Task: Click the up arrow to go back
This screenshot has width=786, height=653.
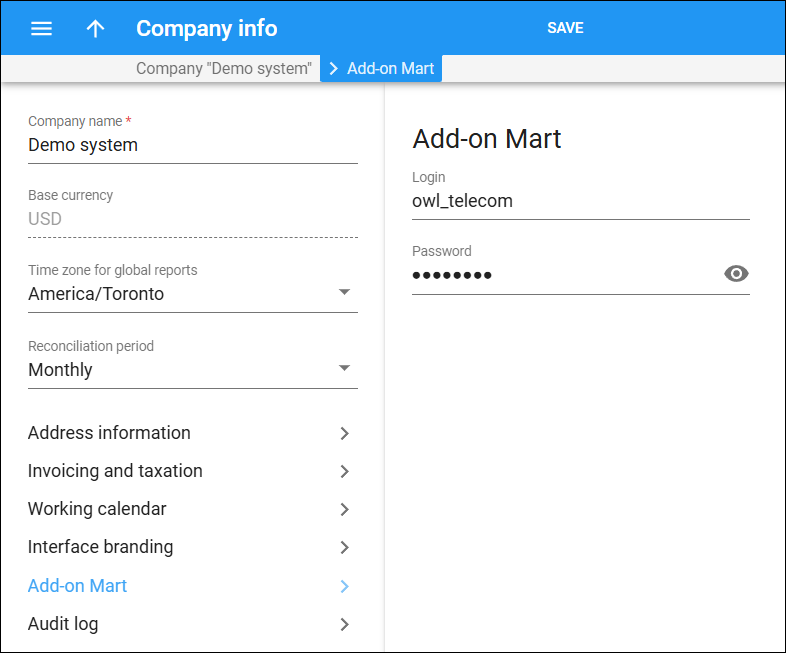Action: pyautogui.click(x=95, y=29)
